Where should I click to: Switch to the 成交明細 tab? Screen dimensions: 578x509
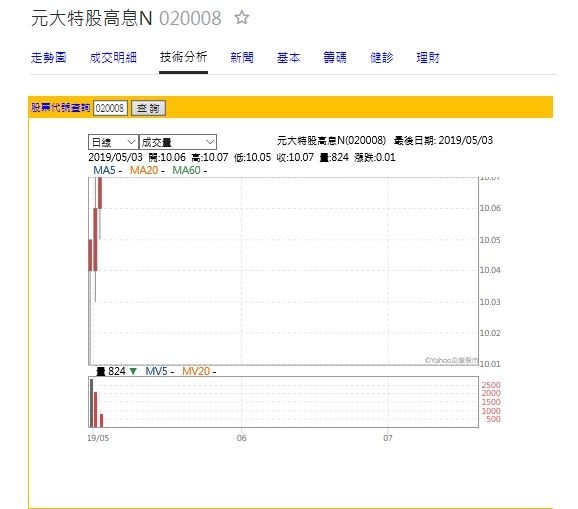click(113, 57)
